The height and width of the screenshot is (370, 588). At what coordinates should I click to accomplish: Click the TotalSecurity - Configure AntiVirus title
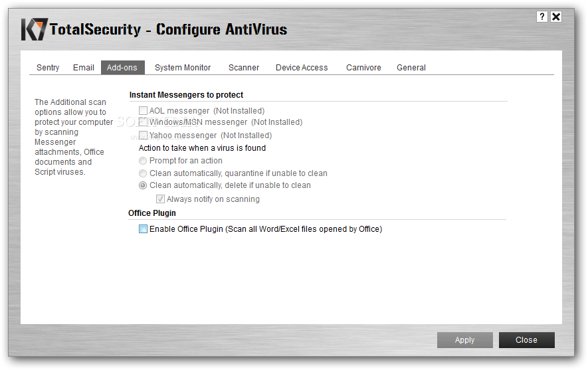[168, 29]
